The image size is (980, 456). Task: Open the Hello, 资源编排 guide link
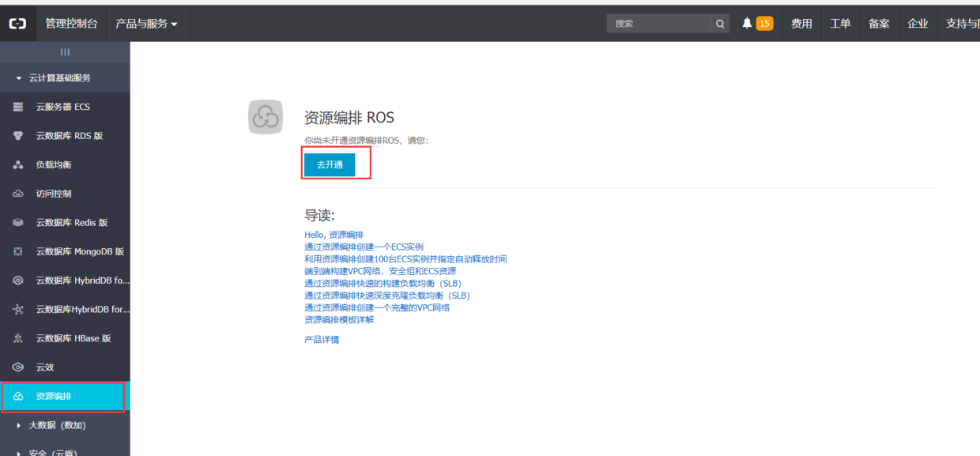[x=334, y=235]
